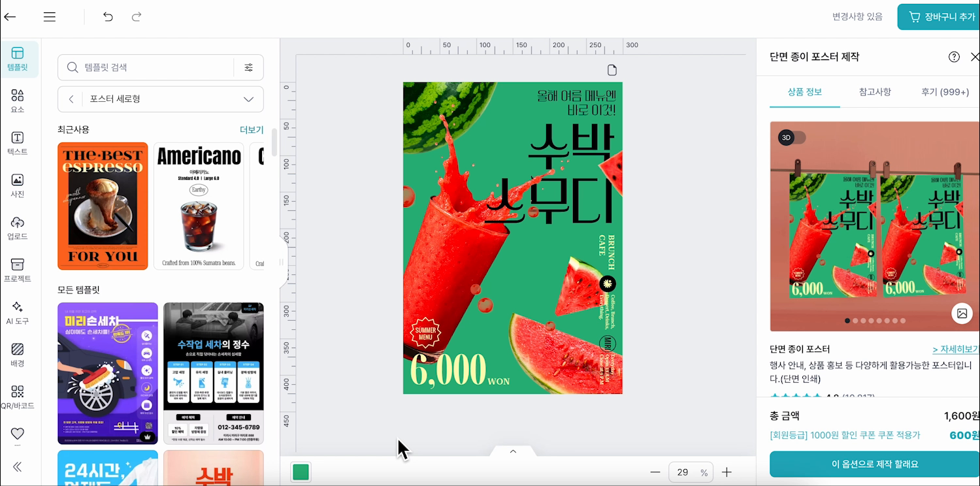Select the Americano template thumbnail

click(x=199, y=206)
